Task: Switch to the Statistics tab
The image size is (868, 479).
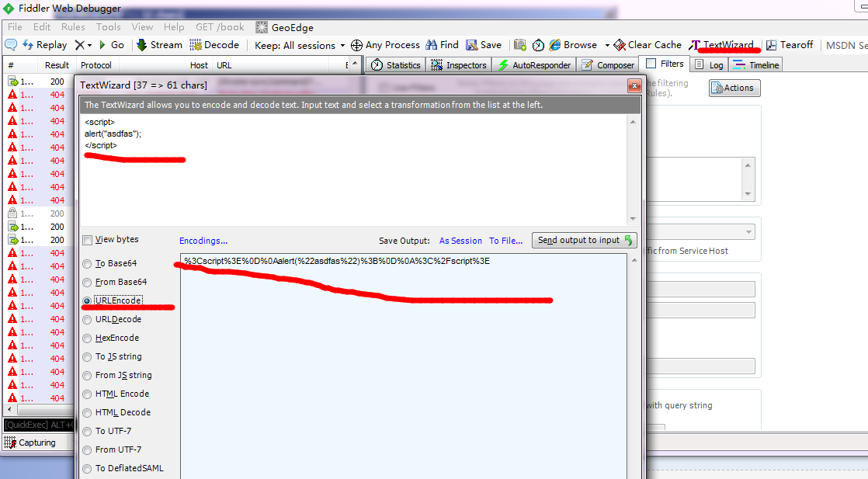Action: (x=396, y=64)
